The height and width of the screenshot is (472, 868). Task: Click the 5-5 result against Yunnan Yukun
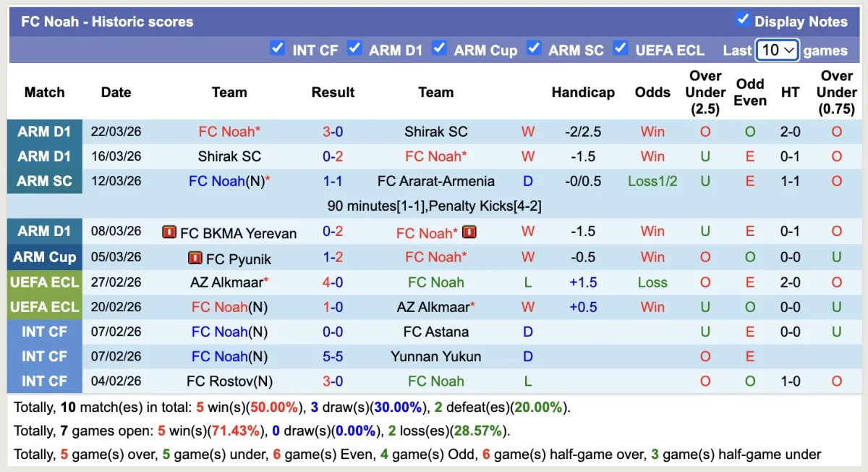point(333,356)
